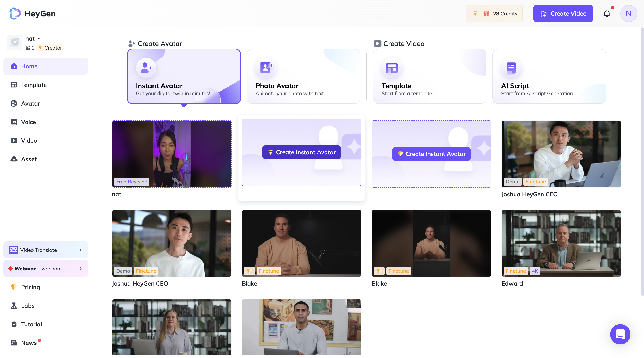Click the News newspaper icon

tap(14, 343)
